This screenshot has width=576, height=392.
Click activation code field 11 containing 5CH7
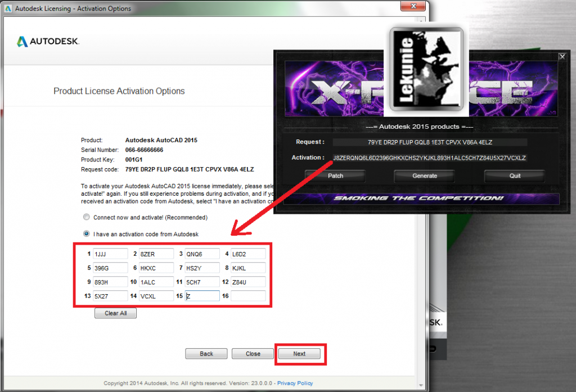[x=202, y=282]
